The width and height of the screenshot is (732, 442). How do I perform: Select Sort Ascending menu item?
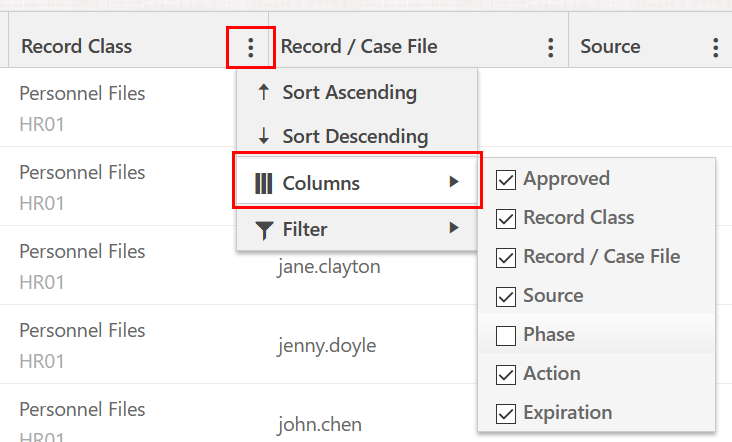click(349, 93)
